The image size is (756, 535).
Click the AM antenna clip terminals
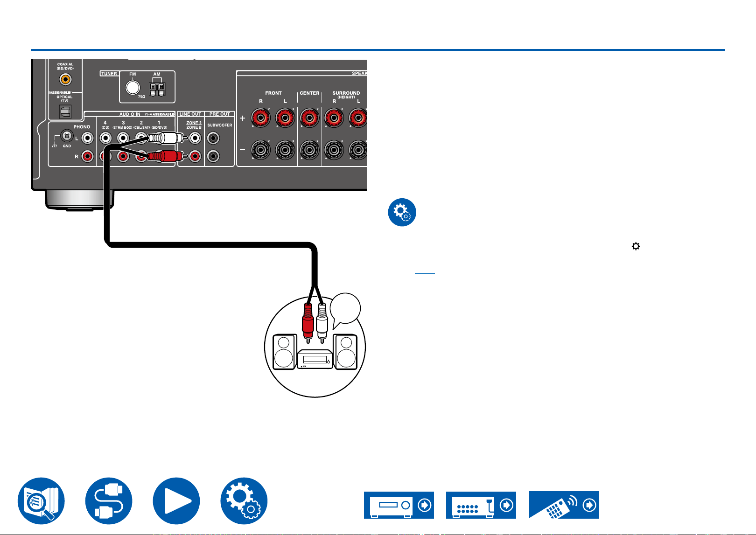[x=157, y=89]
